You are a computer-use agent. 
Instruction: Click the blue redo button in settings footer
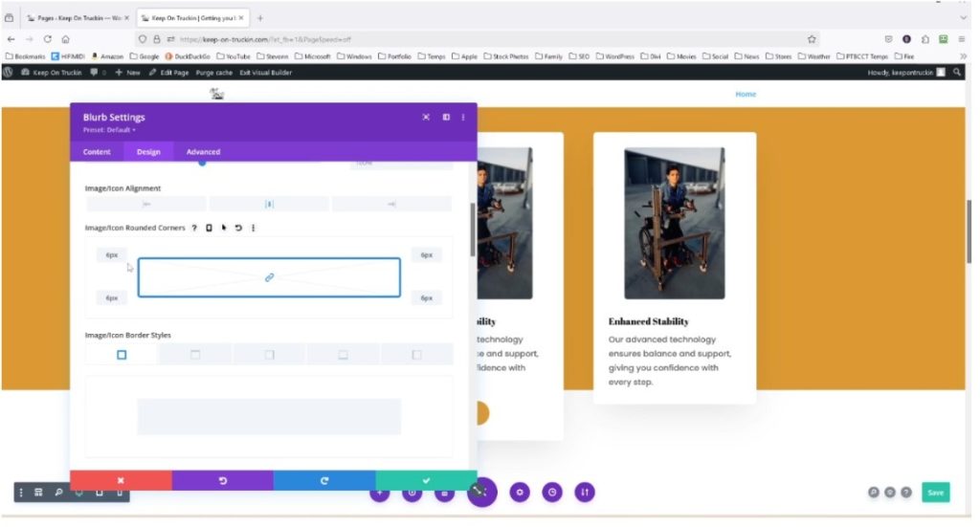click(324, 481)
